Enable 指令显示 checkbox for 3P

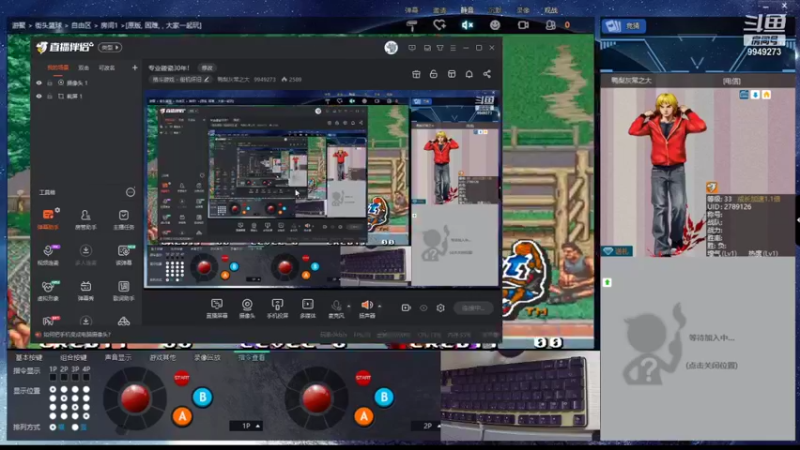tap(75, 377)
